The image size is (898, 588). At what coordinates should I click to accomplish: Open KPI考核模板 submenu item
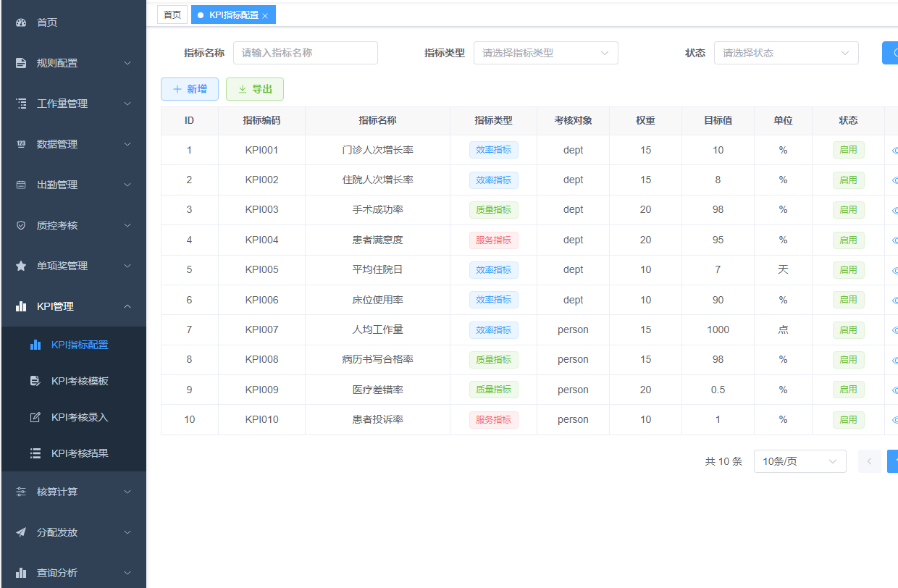(74, 381)
